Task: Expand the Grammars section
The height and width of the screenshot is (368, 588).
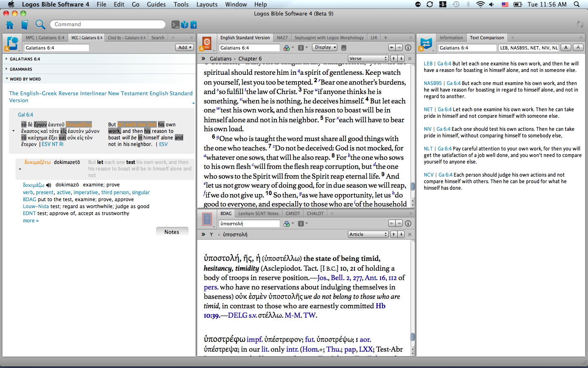Action: pos(7,69)
